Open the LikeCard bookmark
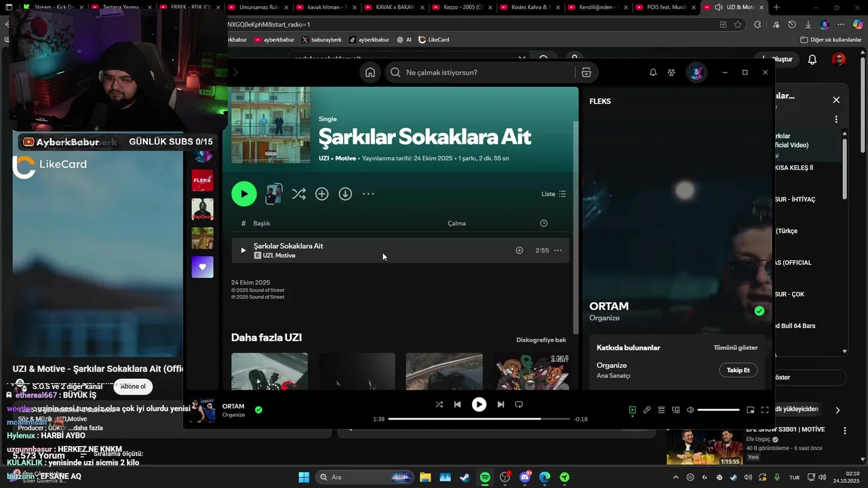 (433, 39)
